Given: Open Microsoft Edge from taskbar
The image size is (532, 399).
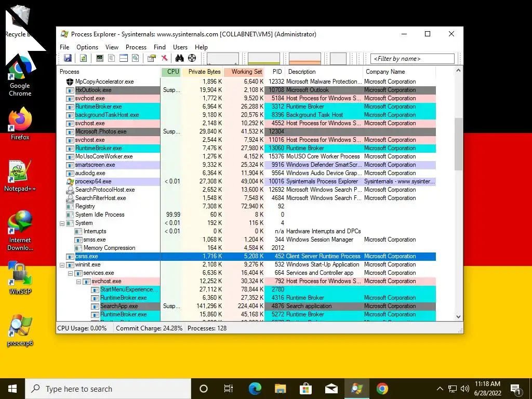Looking at the screenshot, I should 255,389.
